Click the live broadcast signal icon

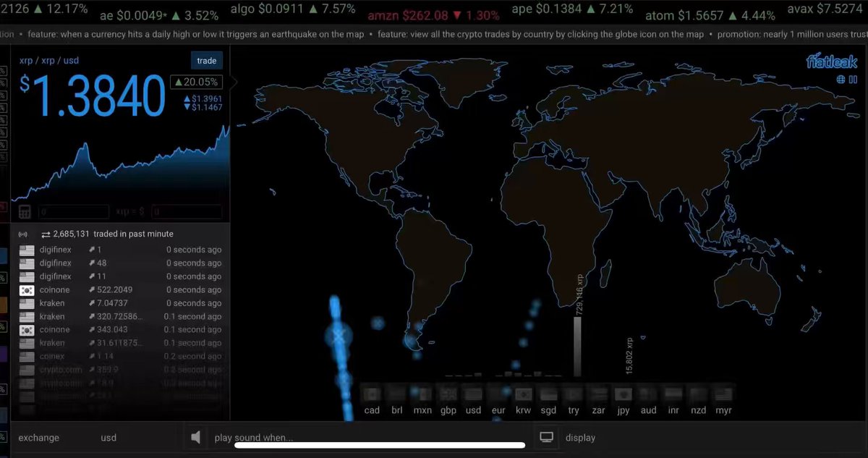pos(22,234)
